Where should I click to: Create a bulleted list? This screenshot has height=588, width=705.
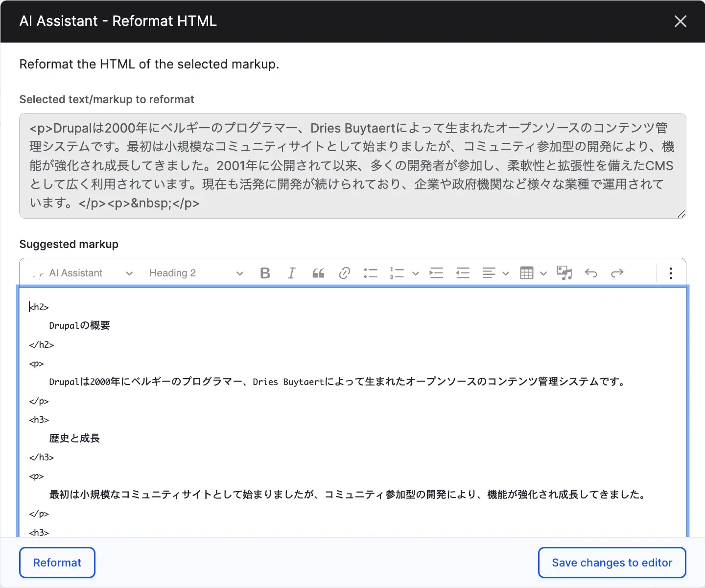tap(371, 273)
